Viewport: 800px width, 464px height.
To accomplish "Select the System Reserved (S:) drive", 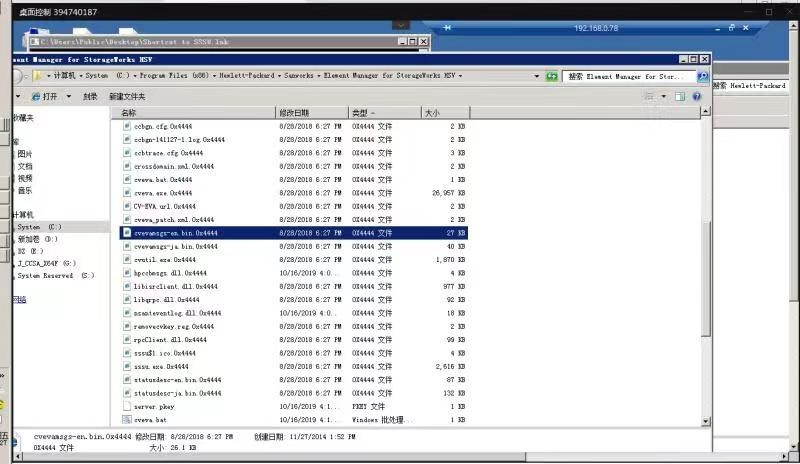I will [x=55, y=275].
